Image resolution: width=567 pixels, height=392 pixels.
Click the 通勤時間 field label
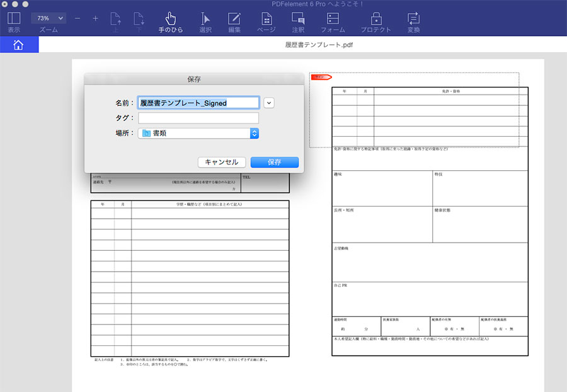340,320
